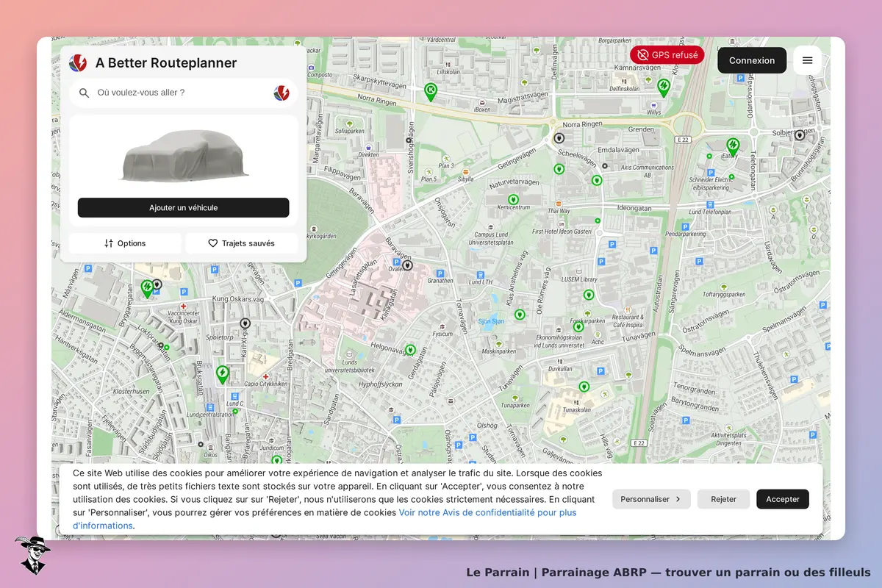Click the 'Aktivitetsplats Dingenten' label

pyautogui.click(x=728, y=439)
